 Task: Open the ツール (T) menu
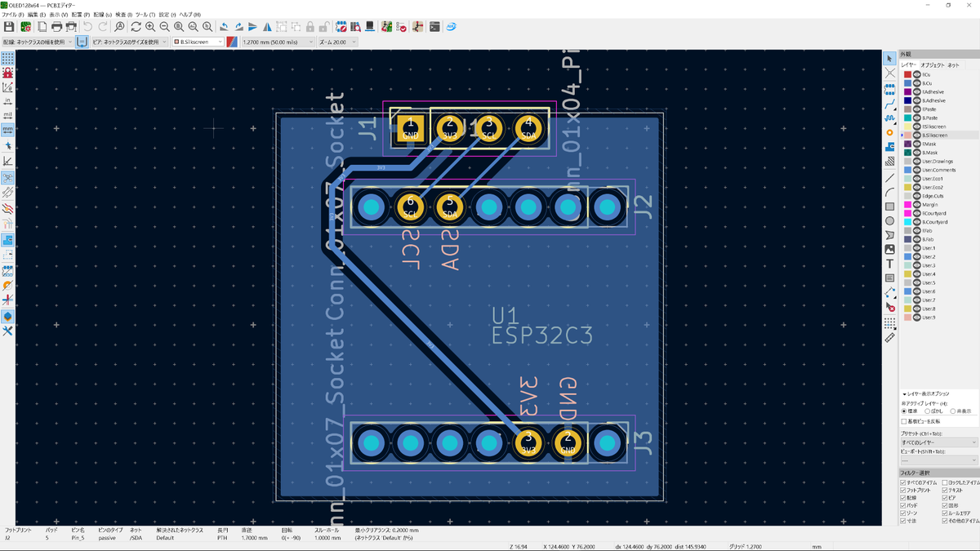145,15
